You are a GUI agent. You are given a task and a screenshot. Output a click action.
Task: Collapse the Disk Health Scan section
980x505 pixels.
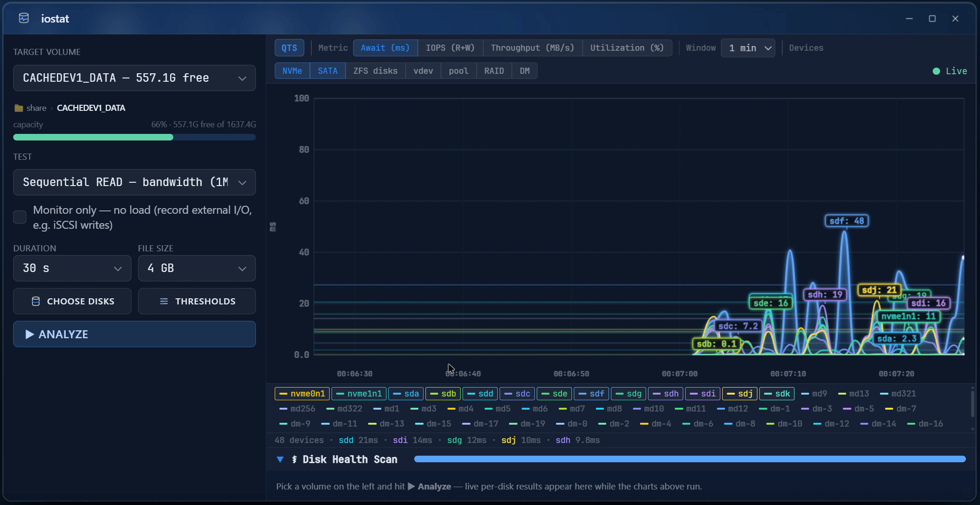pyautogui.click(x=280, y=459)
